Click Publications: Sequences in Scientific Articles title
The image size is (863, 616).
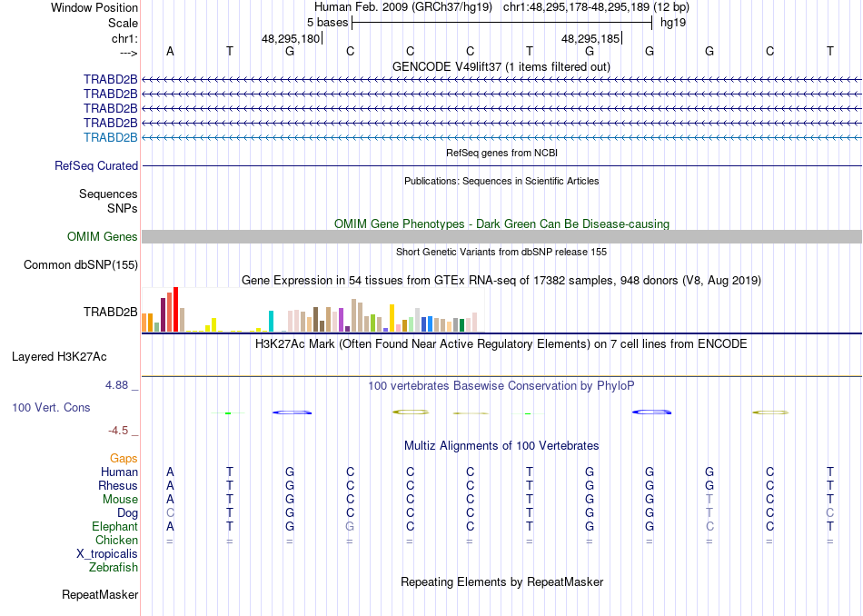[501, 181]
